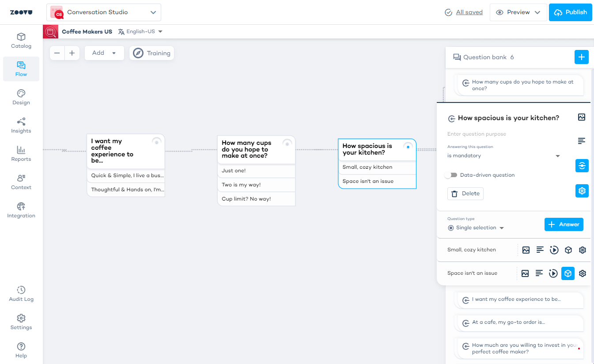
Task: Open settings gear for Small, cozy kitchen answer
Action: coord(582,250)
